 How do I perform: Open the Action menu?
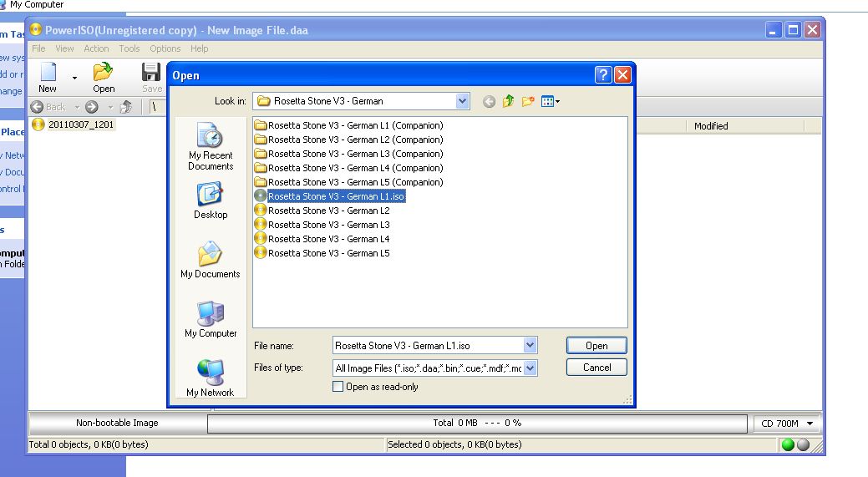click(x=96, y=48)
